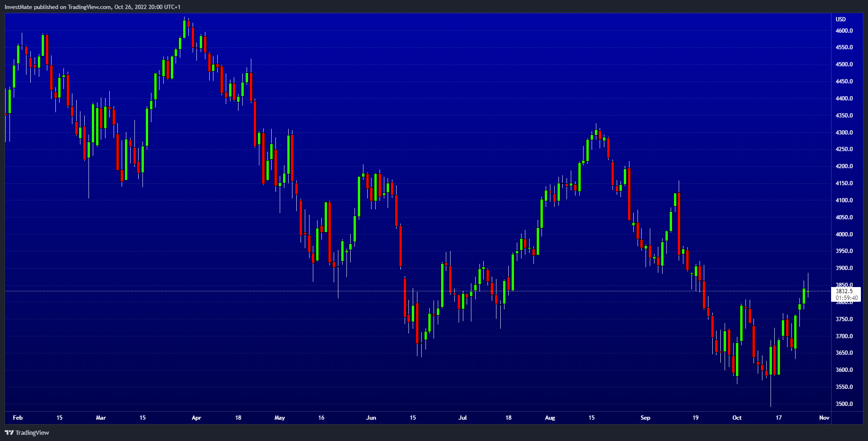The image size is (868, 441).
Task: Click the Nov label on time axis
Action: click(x=824, y=418)
